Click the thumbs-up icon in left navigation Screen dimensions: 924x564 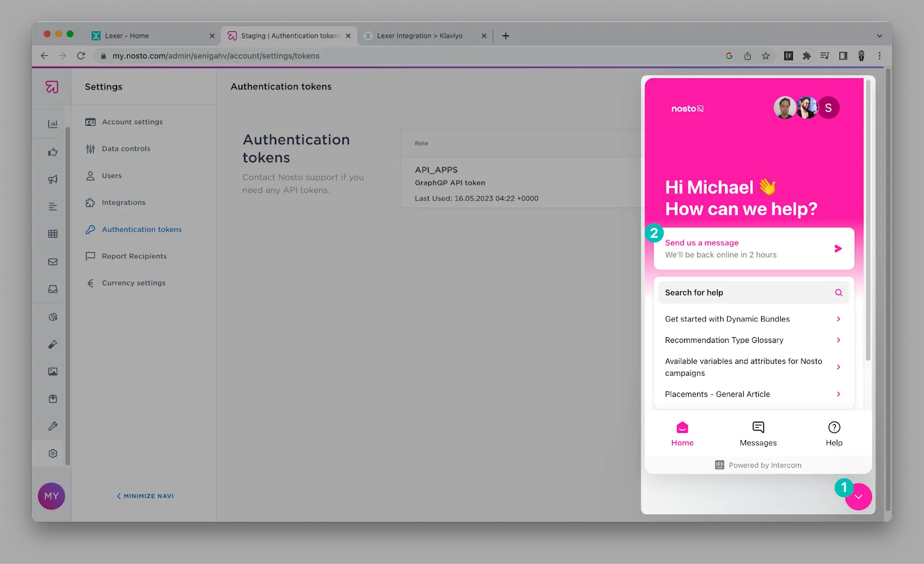point(53,152)
